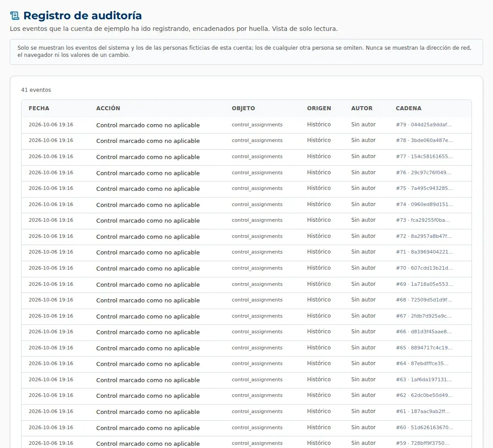
Task: Click chain cell '#68 · 72509d5d1d9f...'
Action: click(424, 300)
